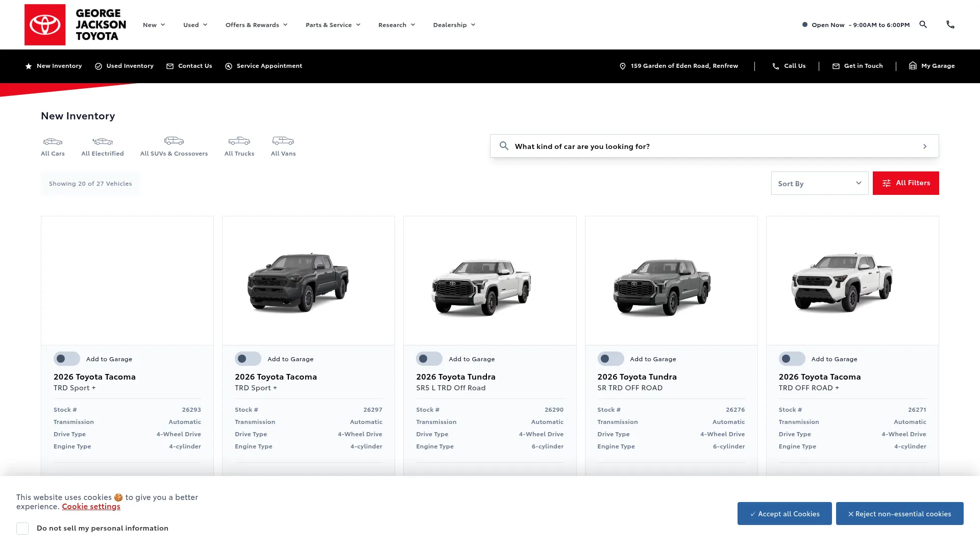Viewport: 980px width, 551px height.
Task: Toggle Add to Garage for Tacoma stock 26297
Action: click(248, 359)
